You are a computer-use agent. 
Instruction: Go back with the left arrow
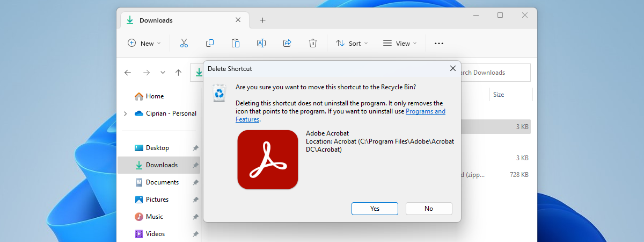coord(128,73)
